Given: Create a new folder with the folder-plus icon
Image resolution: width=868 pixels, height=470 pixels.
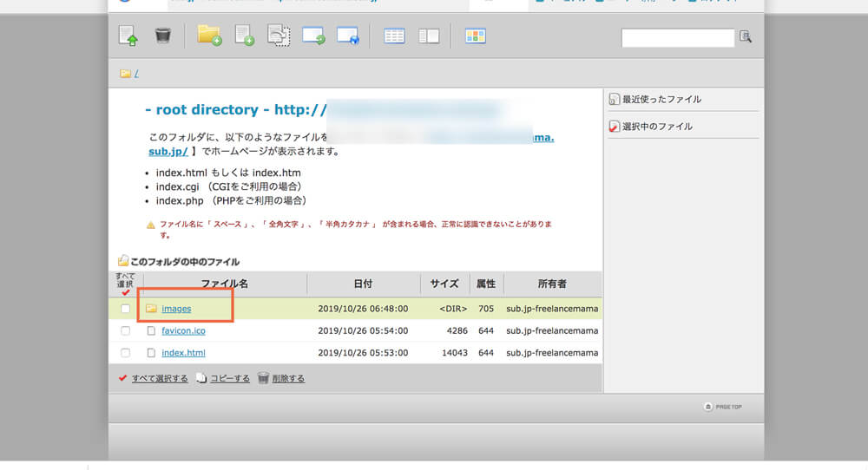Looking at the screenshot, I should tap(209, 36).
